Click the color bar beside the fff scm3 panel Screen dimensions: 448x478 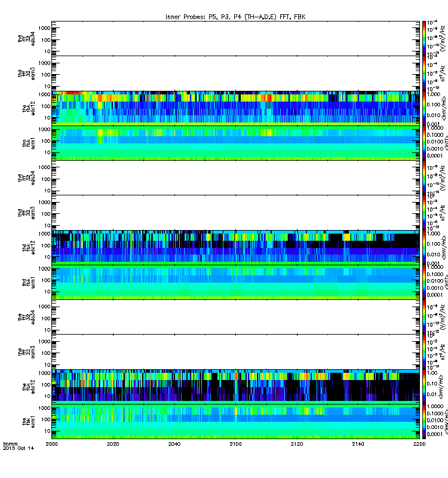click(424, 352)
